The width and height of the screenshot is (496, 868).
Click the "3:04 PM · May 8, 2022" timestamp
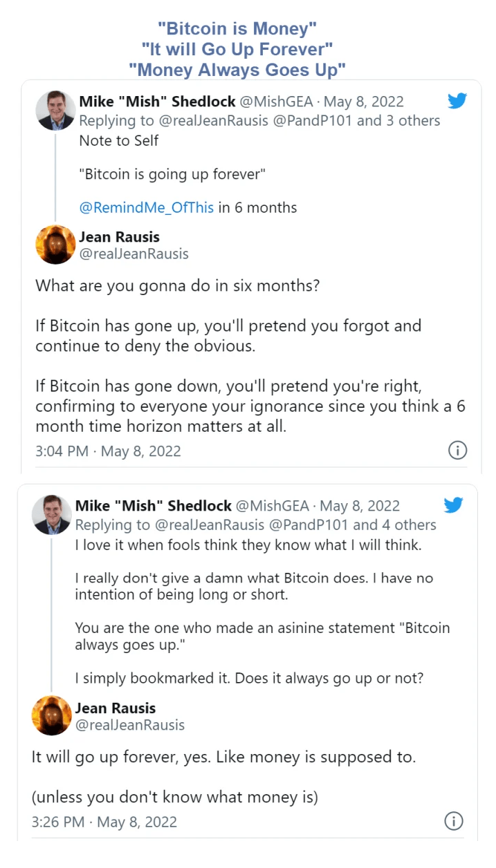click(108, 451)
